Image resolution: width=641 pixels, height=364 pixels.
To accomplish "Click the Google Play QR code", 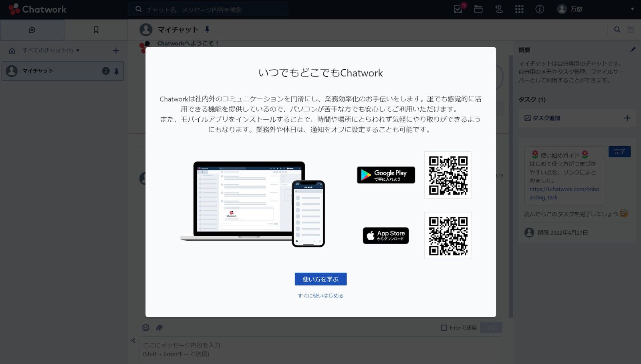I will [x=448, y=175].
